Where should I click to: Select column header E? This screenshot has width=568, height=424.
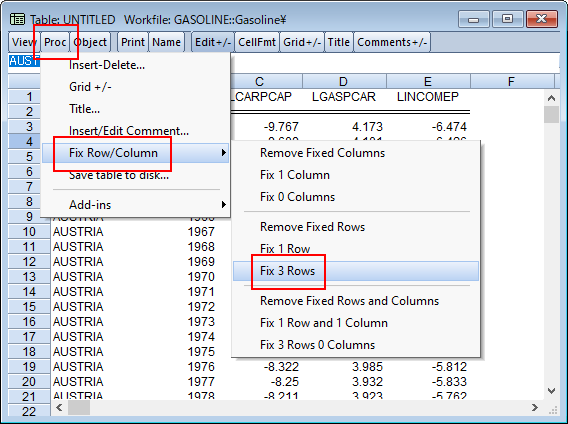pyautogui.click(x=428, y=82)
